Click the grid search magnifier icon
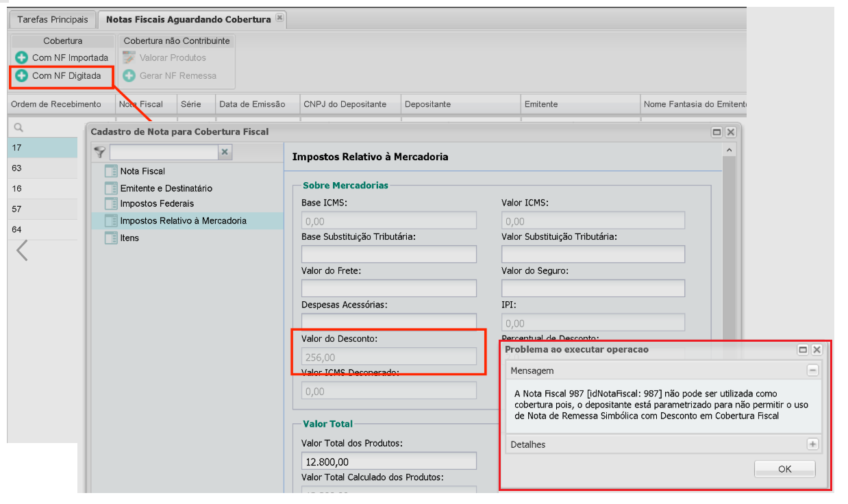This screenshot has width=848, height=504. tap(18, 127)
